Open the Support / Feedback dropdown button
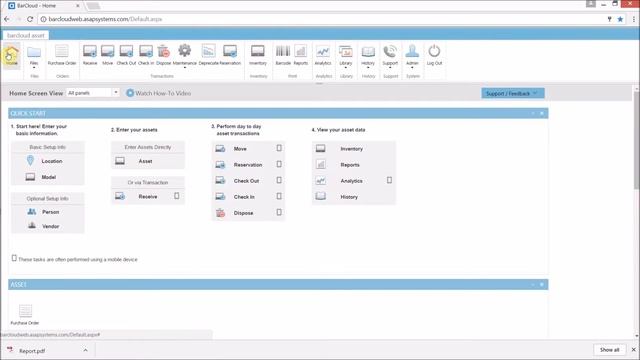This screenshot has height=360, width=640. point(513,93)
